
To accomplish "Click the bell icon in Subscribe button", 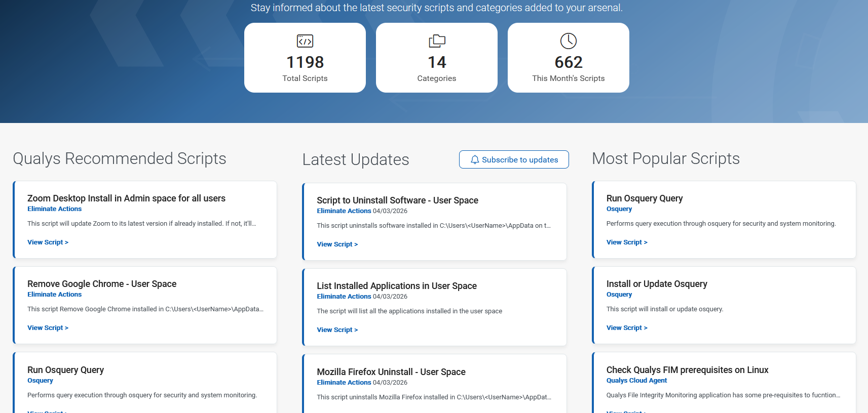I will [x=475, y=160].
